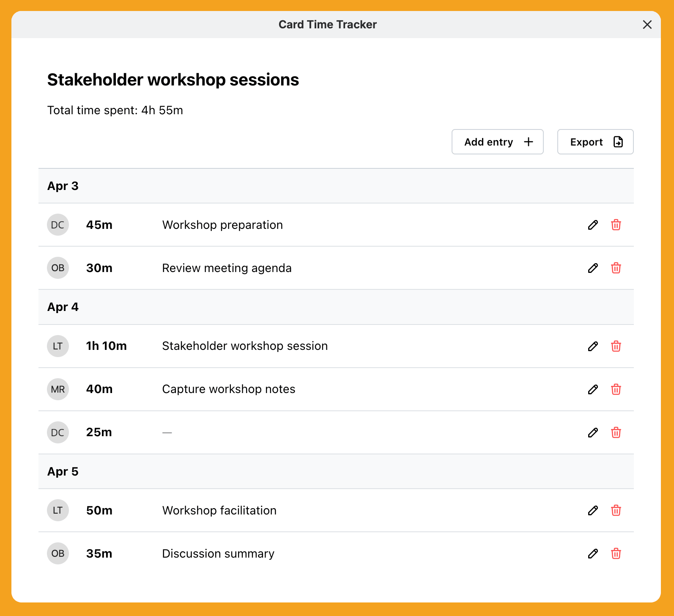Viewport: 674px width, 616px height.
Task: Edit the Review meeting agenda entry
Action: [x=593, y=268]
